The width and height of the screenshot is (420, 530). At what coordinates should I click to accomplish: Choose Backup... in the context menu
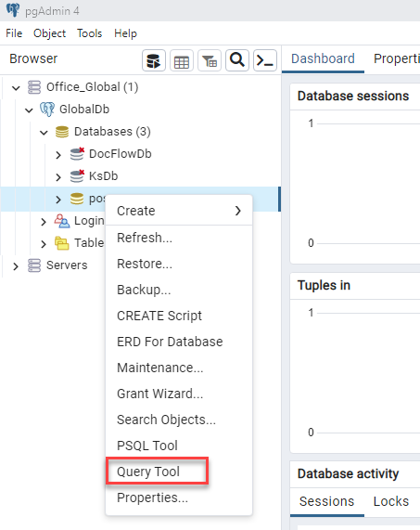point(179,290)
